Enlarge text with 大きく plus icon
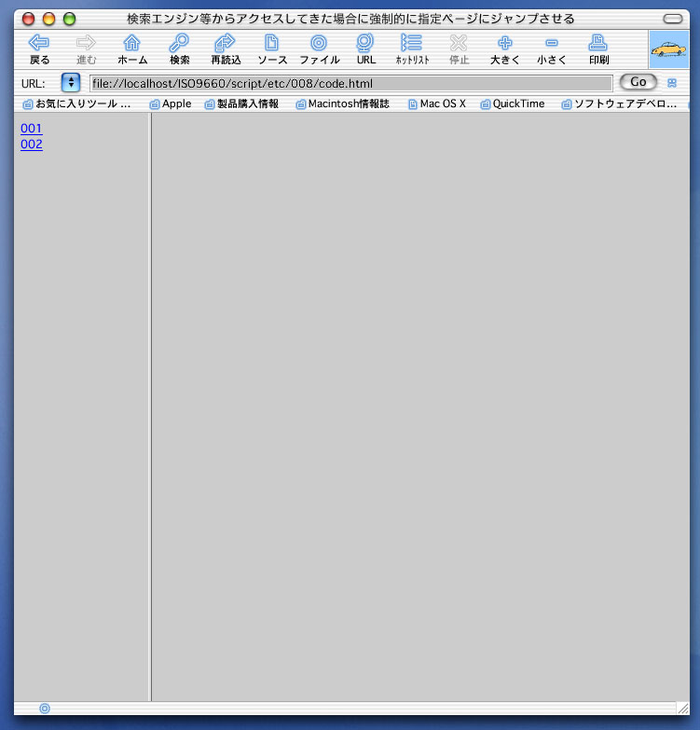The width and height of the screenshot is (700, 730). 505,43
